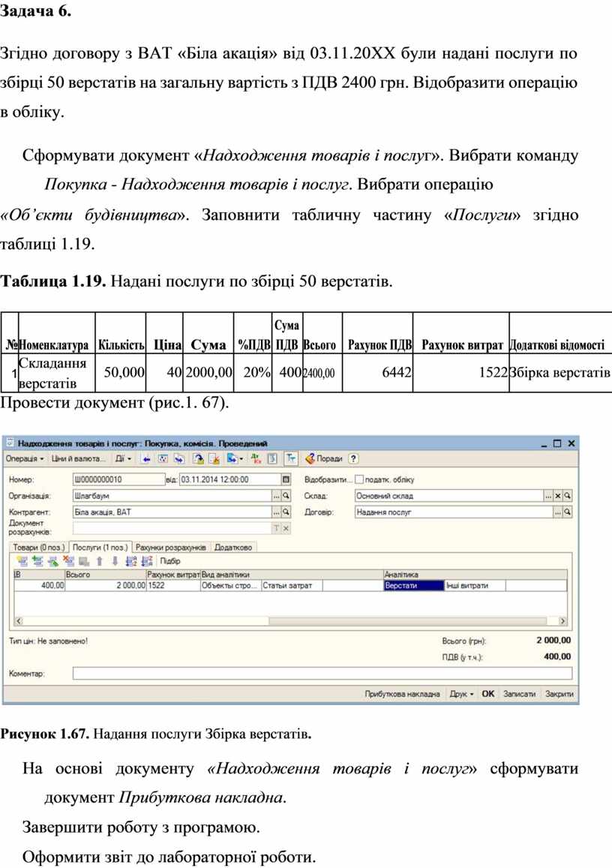Select the 1522 expense account cell in the window

click(173, 586)
